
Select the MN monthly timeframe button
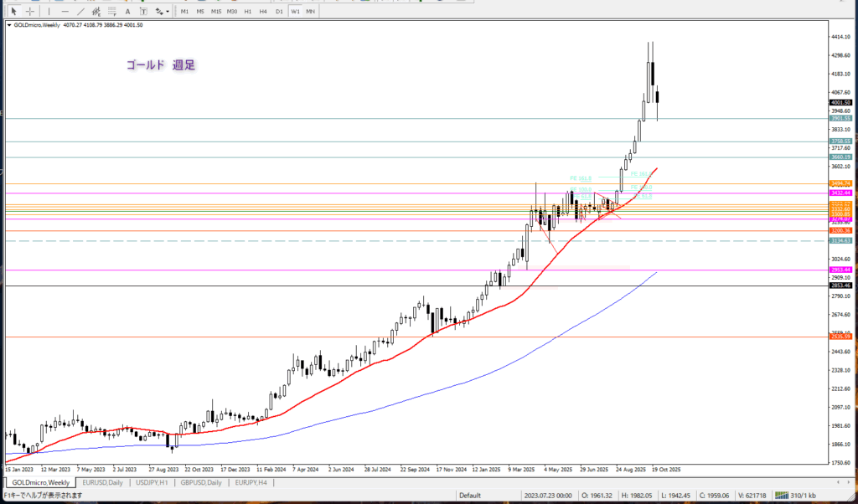(310, 11)
